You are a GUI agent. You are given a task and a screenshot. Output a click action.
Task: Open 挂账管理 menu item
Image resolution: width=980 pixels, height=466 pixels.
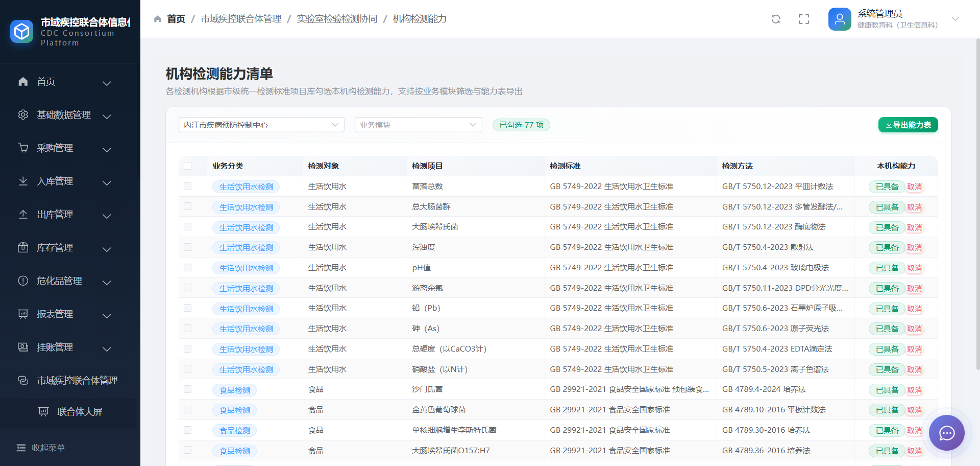70,347
